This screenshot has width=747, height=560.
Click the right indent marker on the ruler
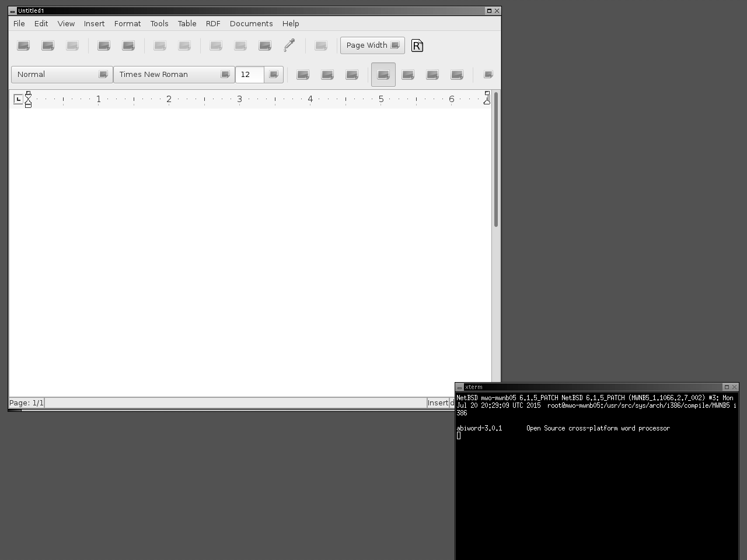coord(487,98)
